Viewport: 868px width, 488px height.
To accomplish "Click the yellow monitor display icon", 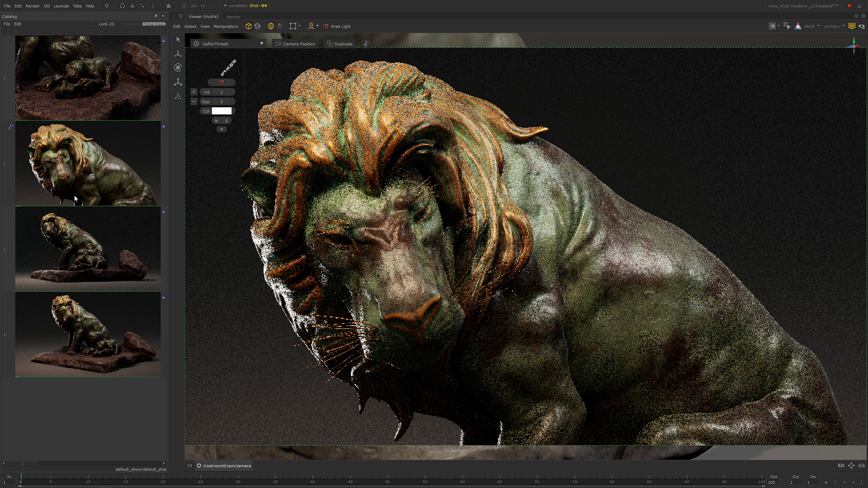I will tap(852, 26).
